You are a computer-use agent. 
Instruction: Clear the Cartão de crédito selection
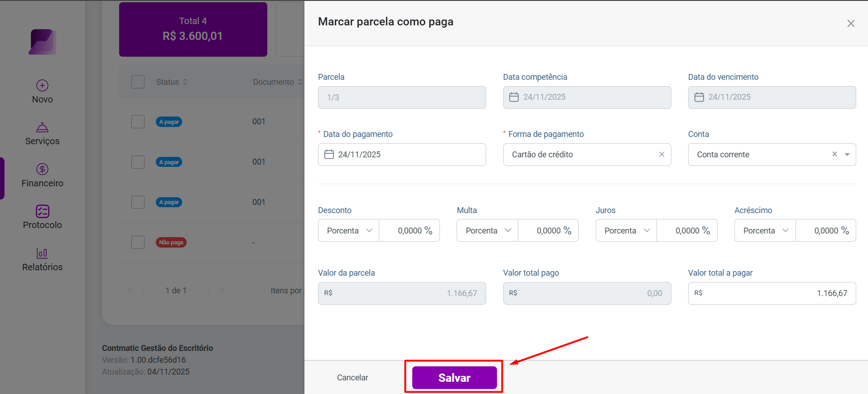(x=661, y=155)
